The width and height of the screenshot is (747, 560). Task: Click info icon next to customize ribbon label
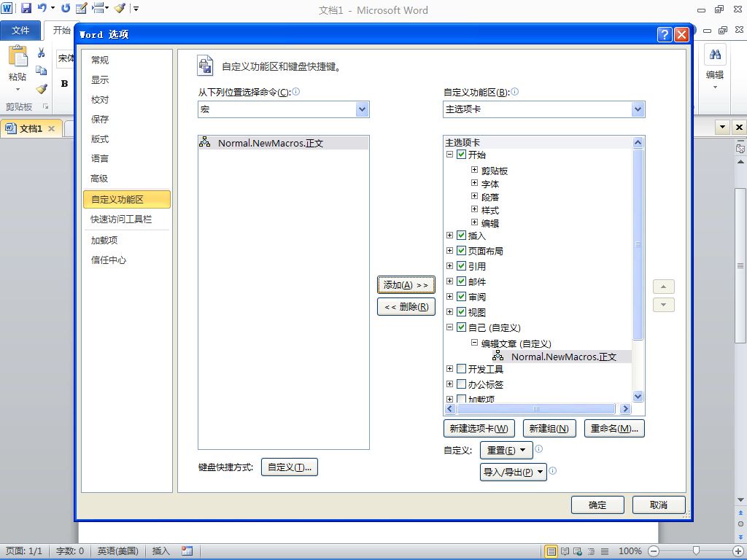(x=515, y=91)
